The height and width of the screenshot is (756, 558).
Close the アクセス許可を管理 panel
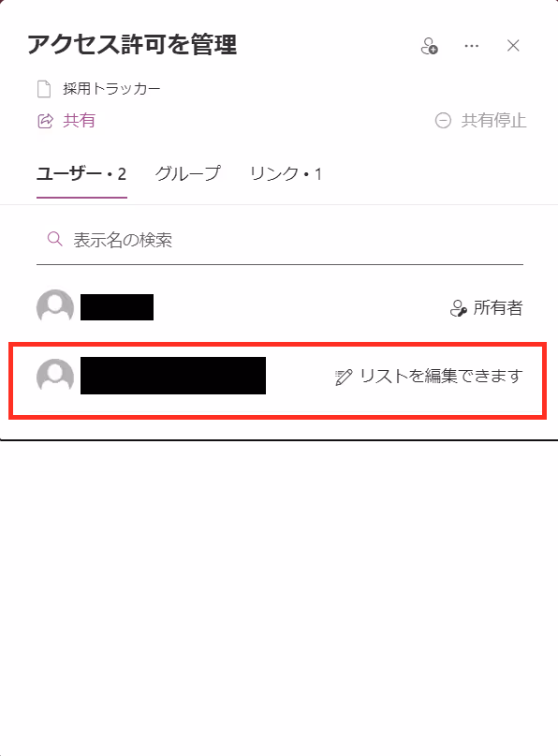pyautogui.click(x=513, y=46)
